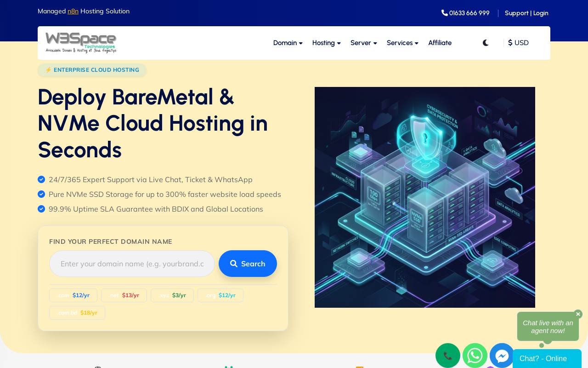This screenshot has height=368, width=588.
Task: Dismiss the 'Chat live with an agent' bubble
Action: coord(578,314)
